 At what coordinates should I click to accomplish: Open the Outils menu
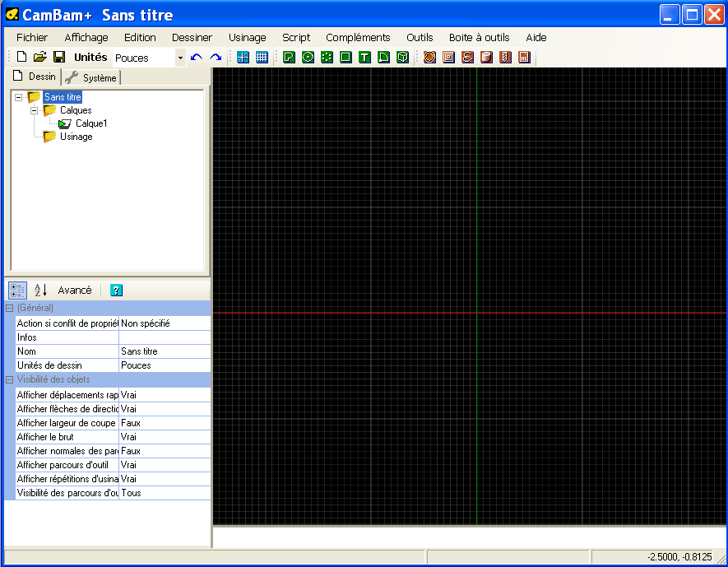(420, 38)
